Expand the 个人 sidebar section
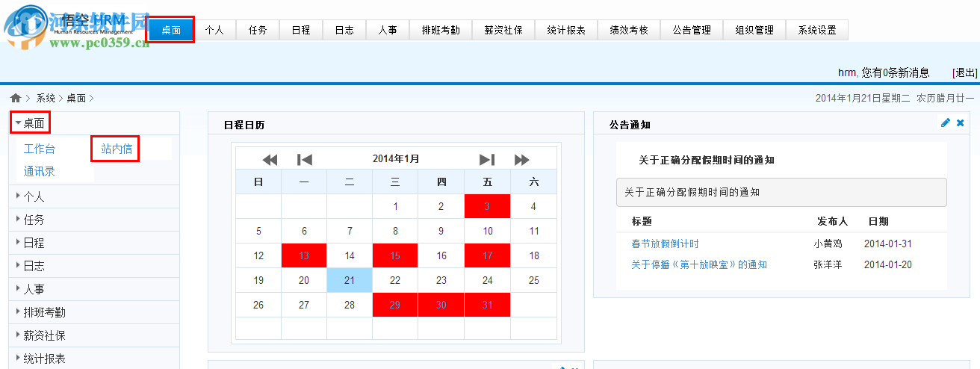The height and width of the screenshot is (369, 980). pyautogui.click(x=94, y=196)
